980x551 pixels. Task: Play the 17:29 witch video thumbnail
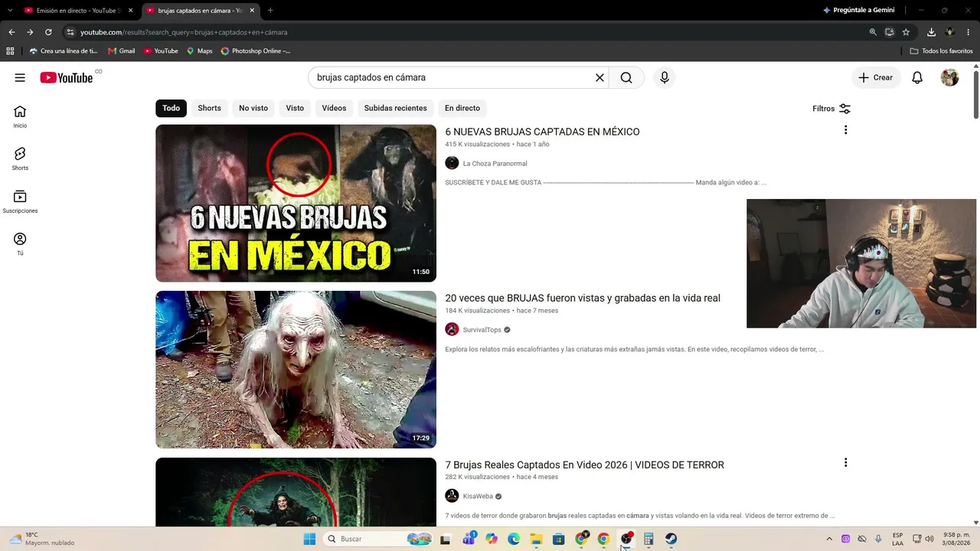coord(296,370)
